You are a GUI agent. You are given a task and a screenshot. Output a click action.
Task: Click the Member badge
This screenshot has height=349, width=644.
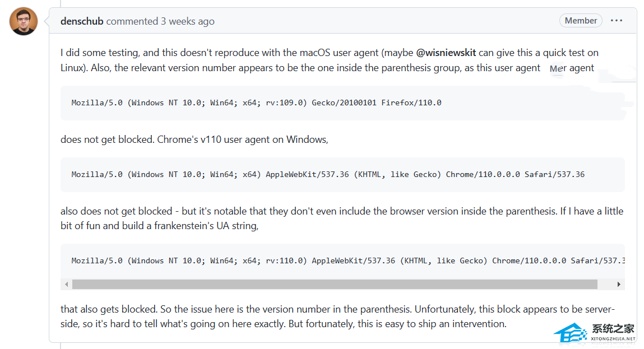tap(581, 21)
